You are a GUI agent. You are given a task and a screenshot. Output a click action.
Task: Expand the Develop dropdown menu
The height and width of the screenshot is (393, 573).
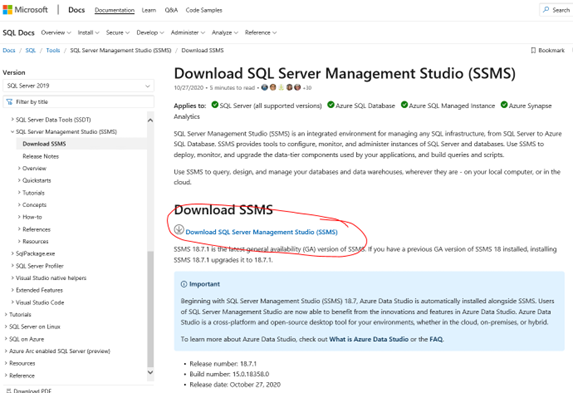150,33
